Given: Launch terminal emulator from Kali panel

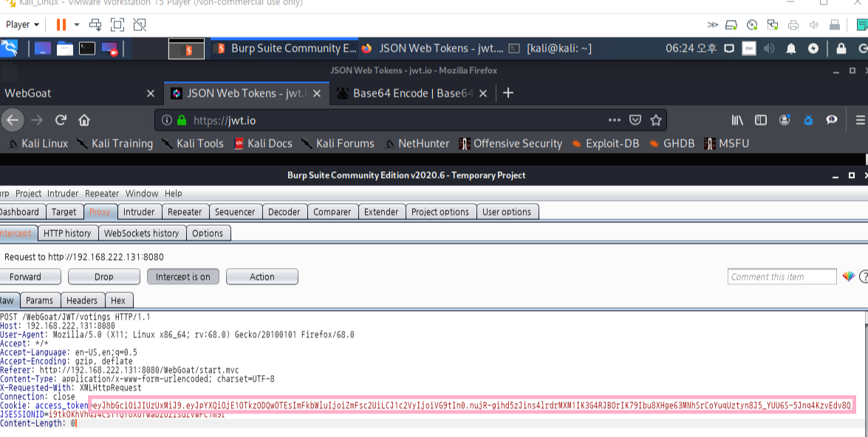Looking at the screenshot, I should click(87, 49).
